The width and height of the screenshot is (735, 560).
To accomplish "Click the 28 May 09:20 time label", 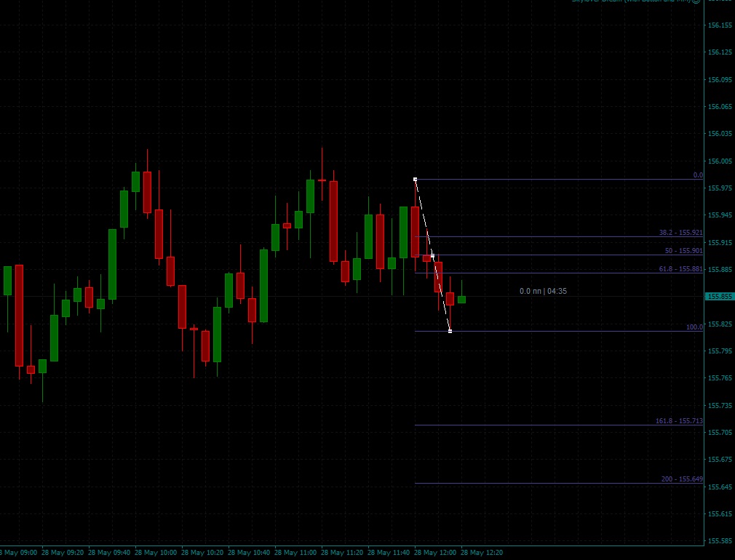I will click(x=63, y=553).
